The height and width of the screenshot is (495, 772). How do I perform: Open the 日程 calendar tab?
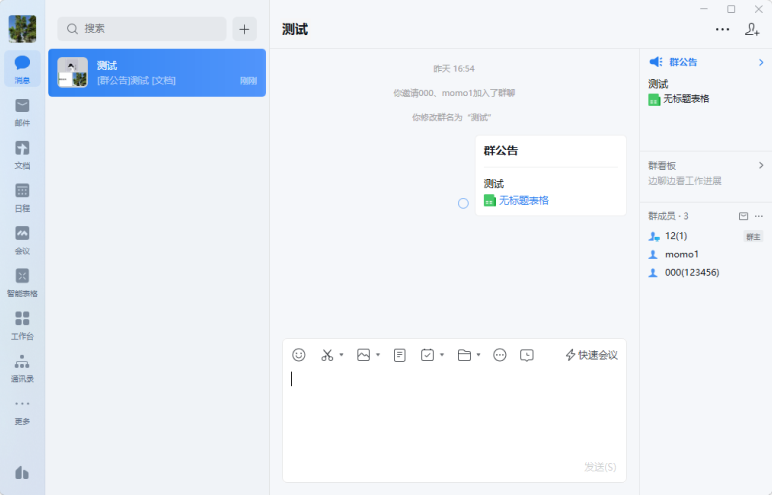(x=22, y=198)
